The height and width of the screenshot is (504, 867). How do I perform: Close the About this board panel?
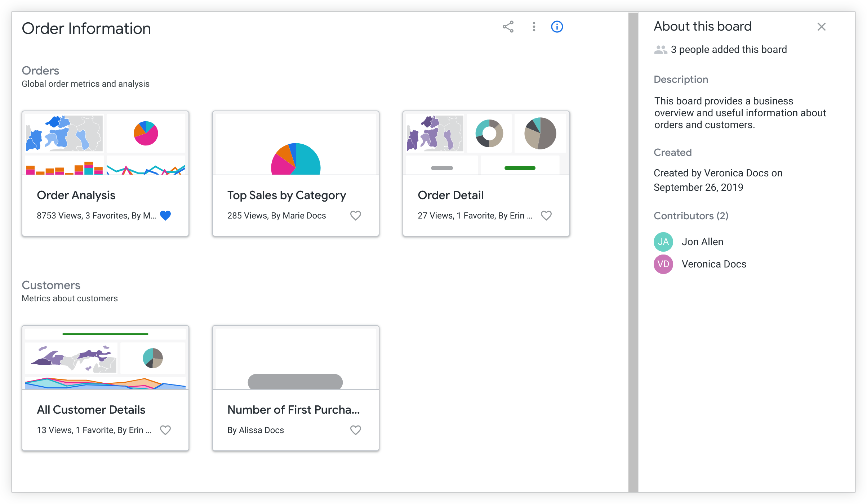tap(821, 27)
